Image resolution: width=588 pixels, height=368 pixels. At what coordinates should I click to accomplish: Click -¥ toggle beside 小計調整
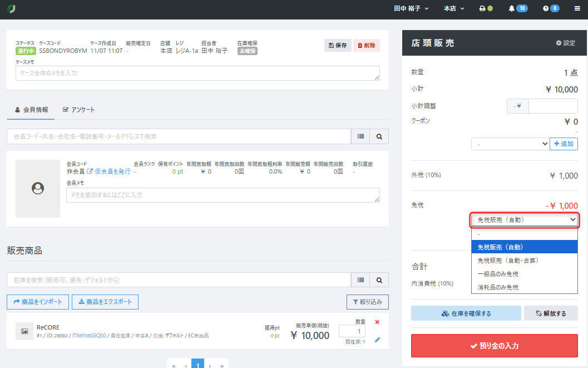[x=517, y=106]
